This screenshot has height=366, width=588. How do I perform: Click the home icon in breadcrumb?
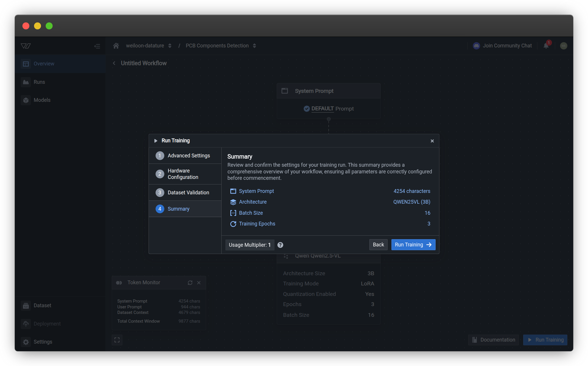point(116,46)
